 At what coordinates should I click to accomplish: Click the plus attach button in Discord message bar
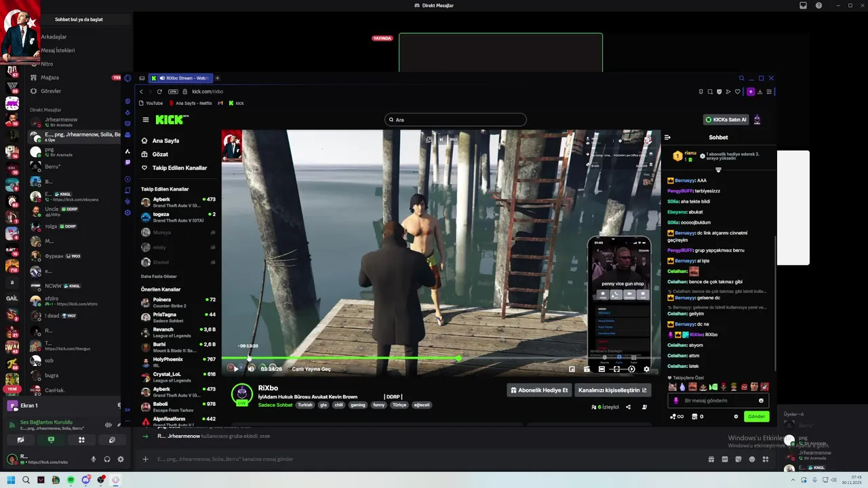(145, 459)
